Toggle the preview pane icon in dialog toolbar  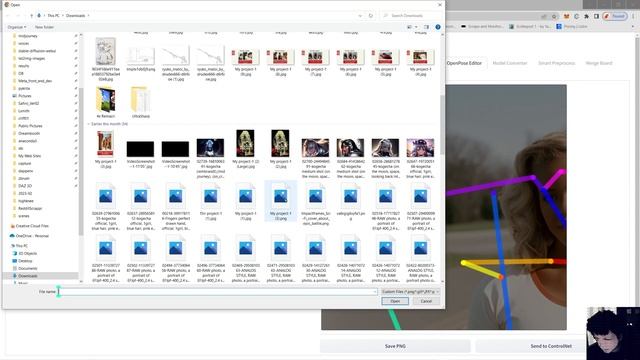(x=426, y=27)
